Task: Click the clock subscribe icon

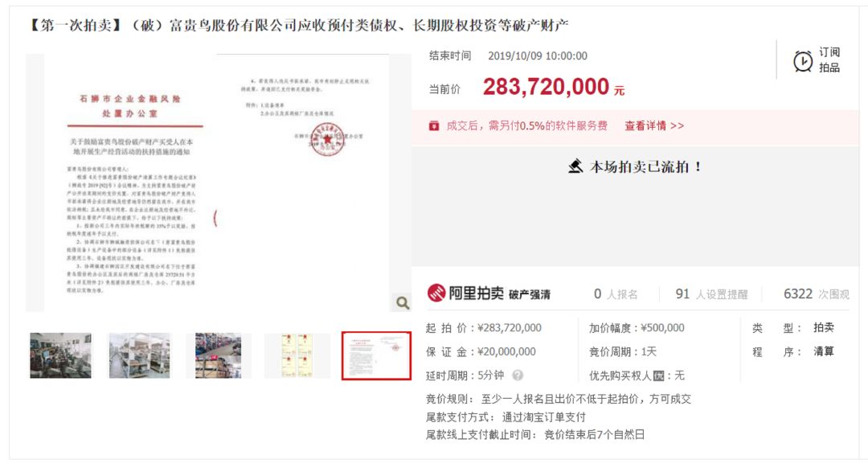Action: (803, 61)
